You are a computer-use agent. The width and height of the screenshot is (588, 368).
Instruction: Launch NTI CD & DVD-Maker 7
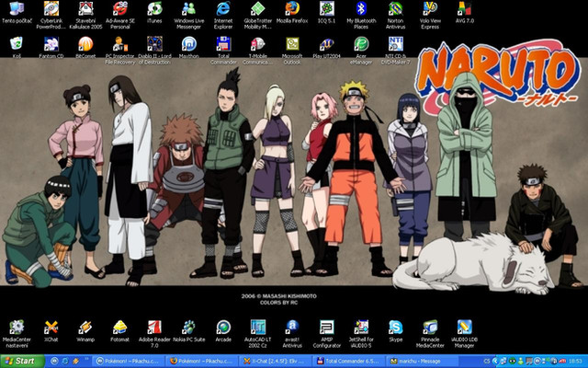396,51
